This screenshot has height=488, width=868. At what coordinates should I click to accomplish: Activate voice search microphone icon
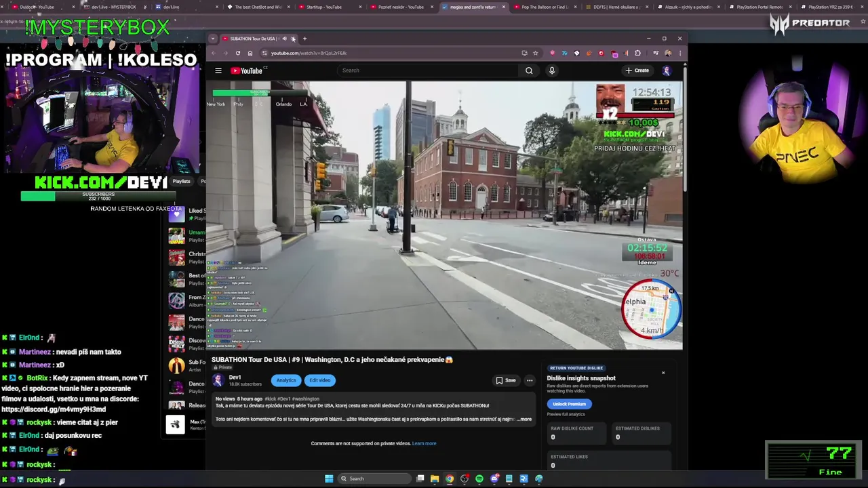[x=552, y=70]
